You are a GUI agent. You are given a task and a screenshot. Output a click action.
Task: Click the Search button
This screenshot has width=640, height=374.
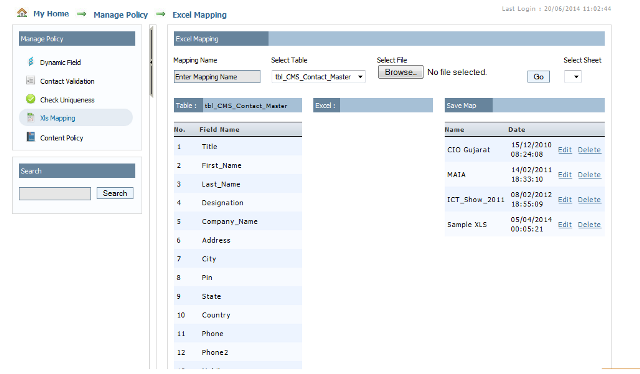[115, 193]
